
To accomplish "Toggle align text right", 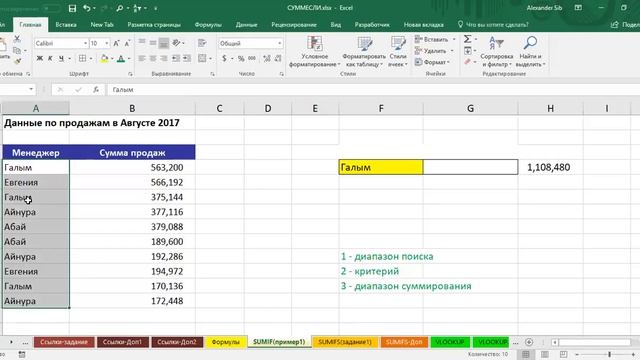I will point(164,59).
